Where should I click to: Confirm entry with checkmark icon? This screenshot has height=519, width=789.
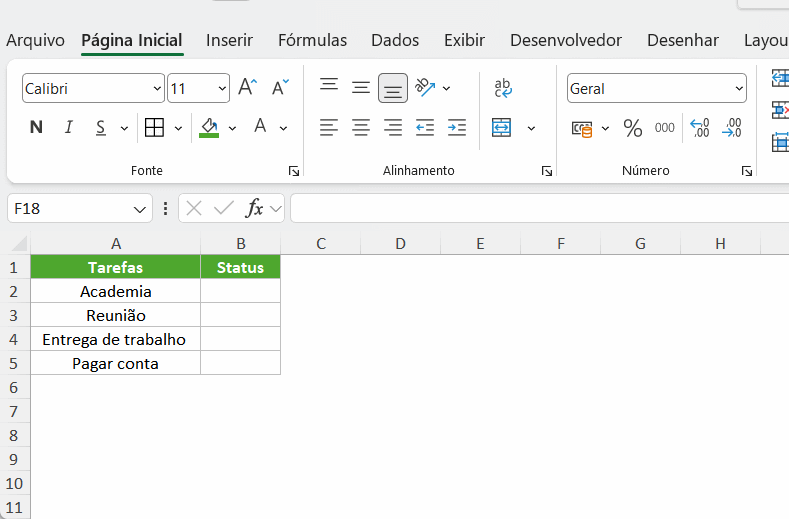[223, 208]
